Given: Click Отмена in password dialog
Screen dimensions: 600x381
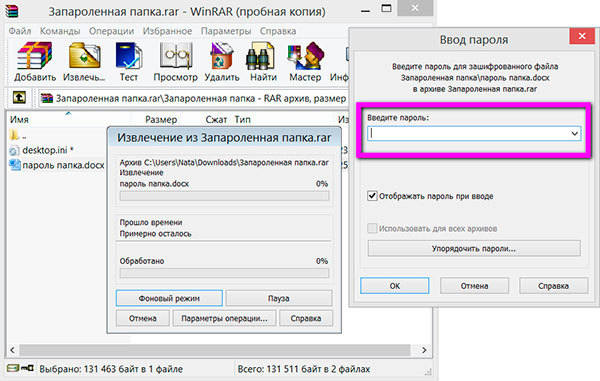Looking at the screenshot, I should 474,286.
